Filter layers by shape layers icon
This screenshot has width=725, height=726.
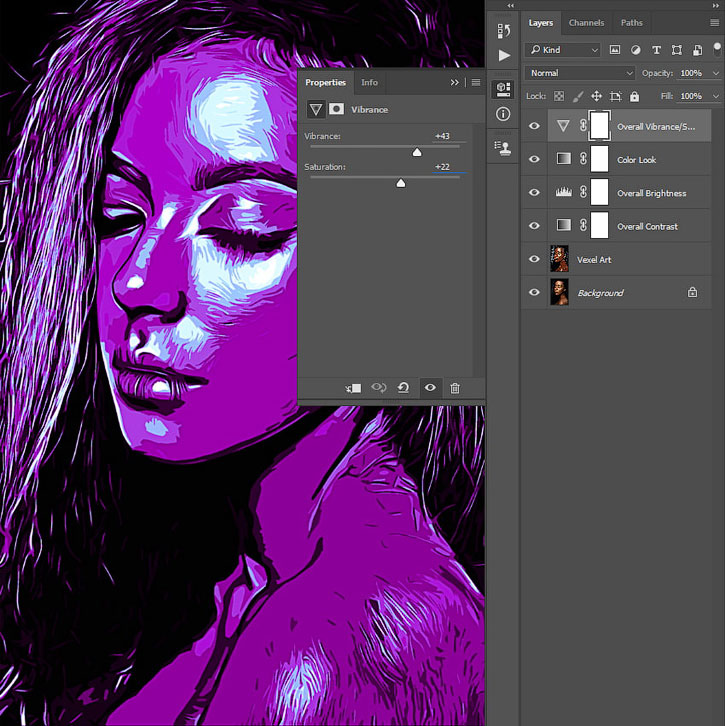tap(677, 50)
